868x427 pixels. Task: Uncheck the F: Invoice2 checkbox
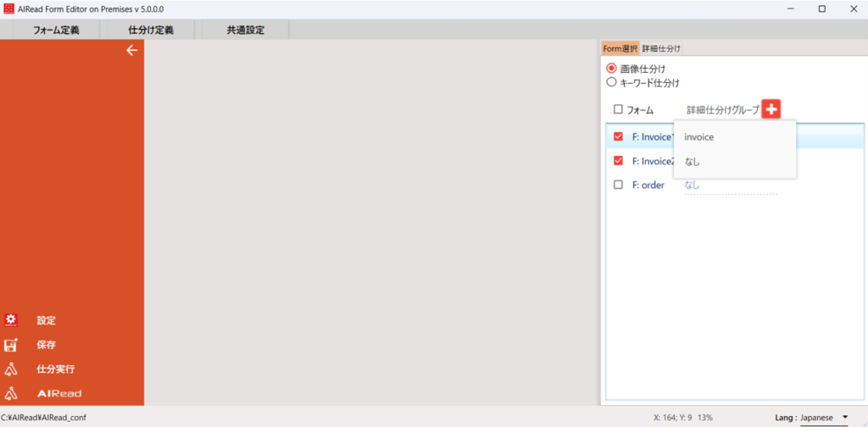point(618,161)
